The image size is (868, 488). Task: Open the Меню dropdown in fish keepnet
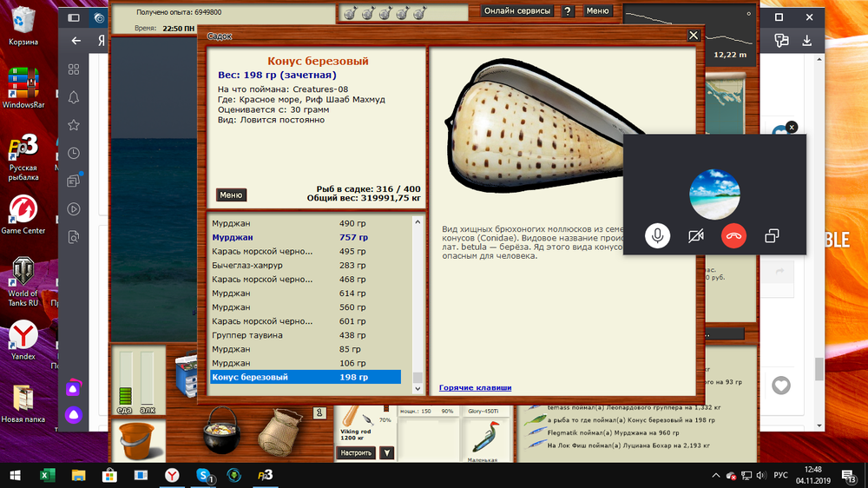(x=231, y=195)
